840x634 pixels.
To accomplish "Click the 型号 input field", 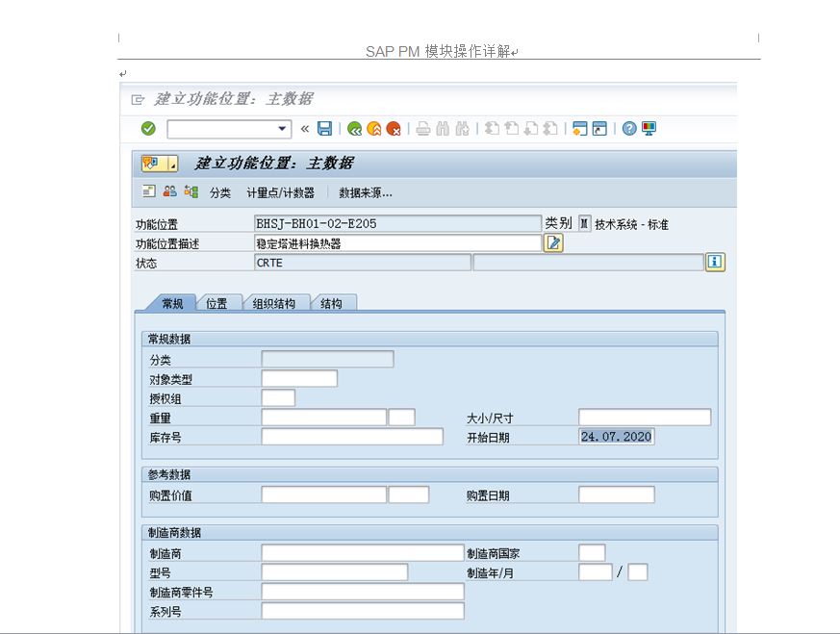I will pyautogui.click(x=335, y=571).
